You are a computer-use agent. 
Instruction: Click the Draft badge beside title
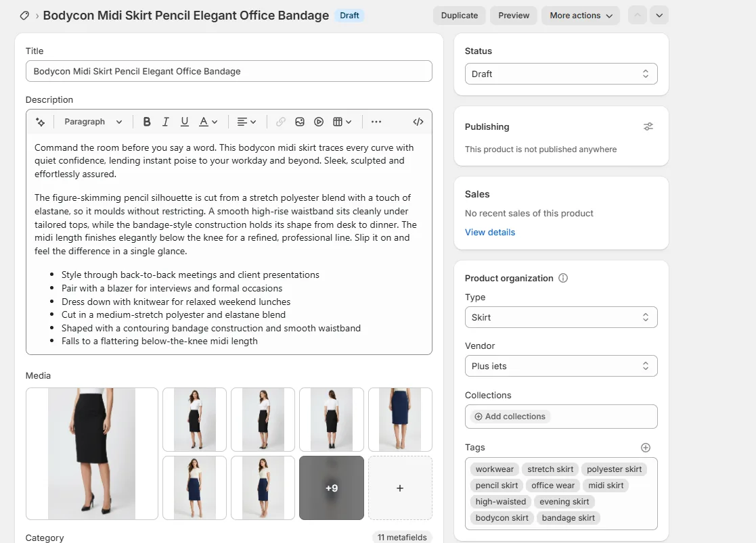pyautogui.click(x=349, y=16)
